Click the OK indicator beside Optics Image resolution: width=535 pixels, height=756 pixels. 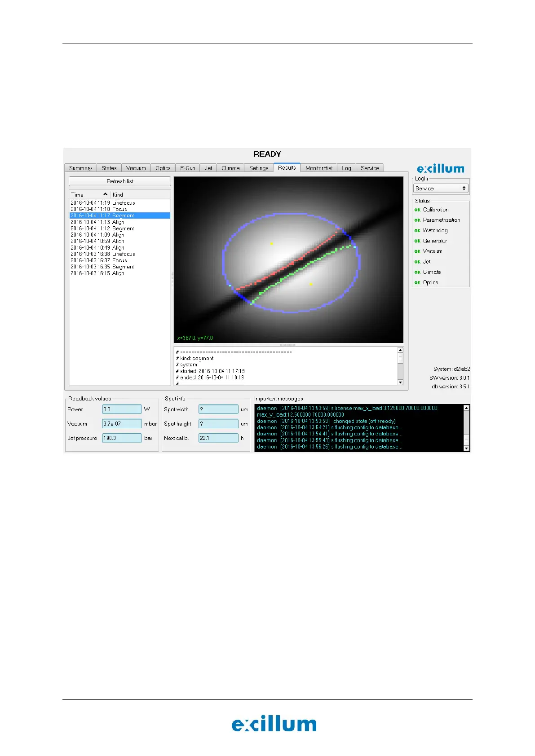coord(417,283)
